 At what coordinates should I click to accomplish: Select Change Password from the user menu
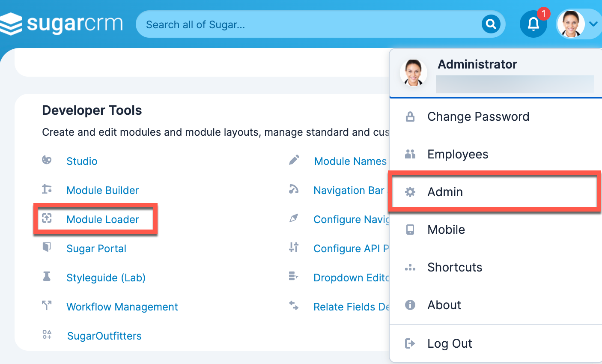click(x=496, y=116)
